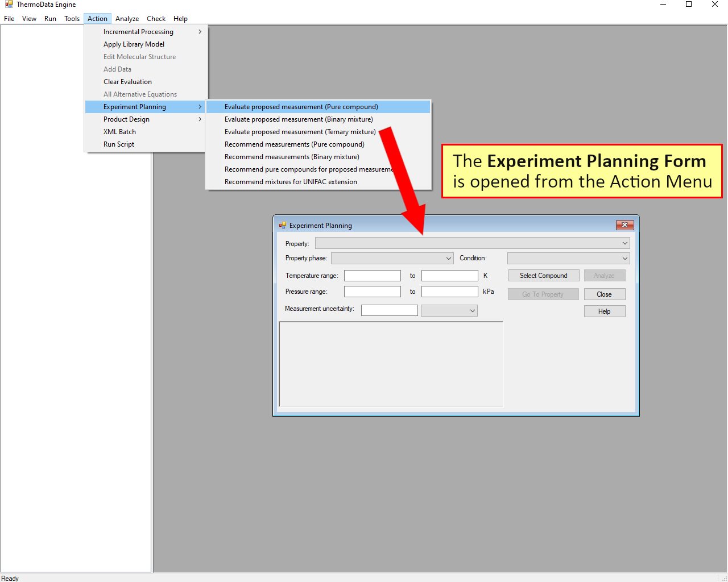This screenshot has width=728, height=582.
Task: Open the Condition dropdown list
Action: pyautogui.click(x=624, y=258)
